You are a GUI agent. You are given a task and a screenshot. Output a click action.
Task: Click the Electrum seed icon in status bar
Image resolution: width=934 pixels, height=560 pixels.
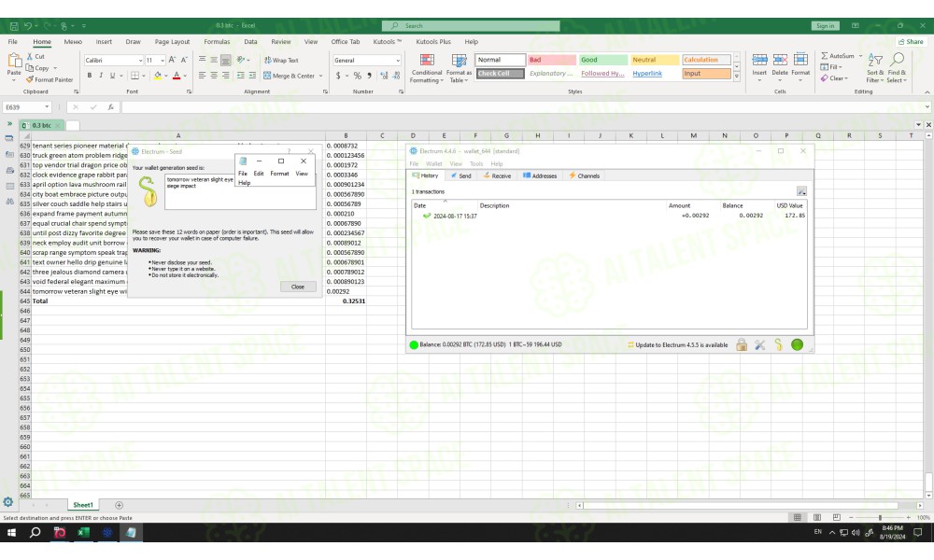(x=778, y=344)
